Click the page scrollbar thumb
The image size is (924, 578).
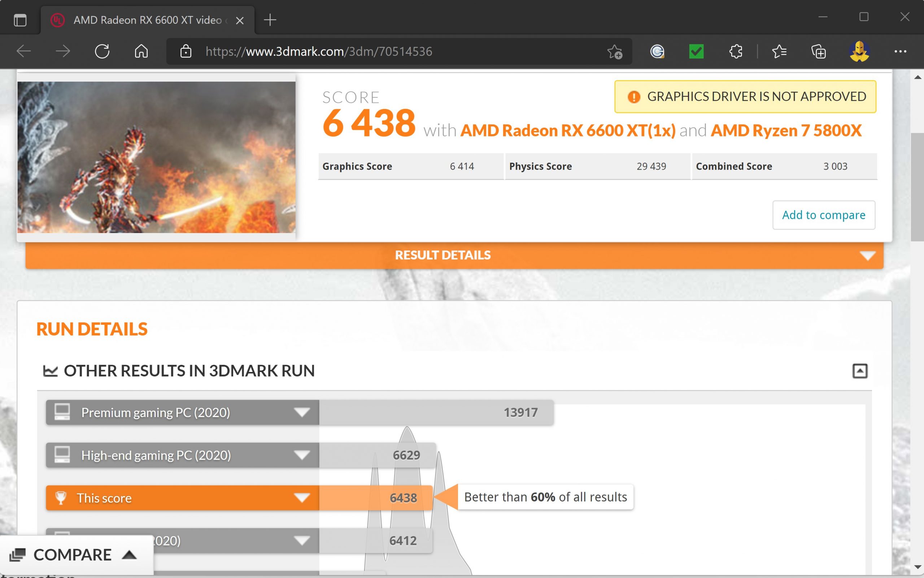pyautogui.click(x=917, y=187)
